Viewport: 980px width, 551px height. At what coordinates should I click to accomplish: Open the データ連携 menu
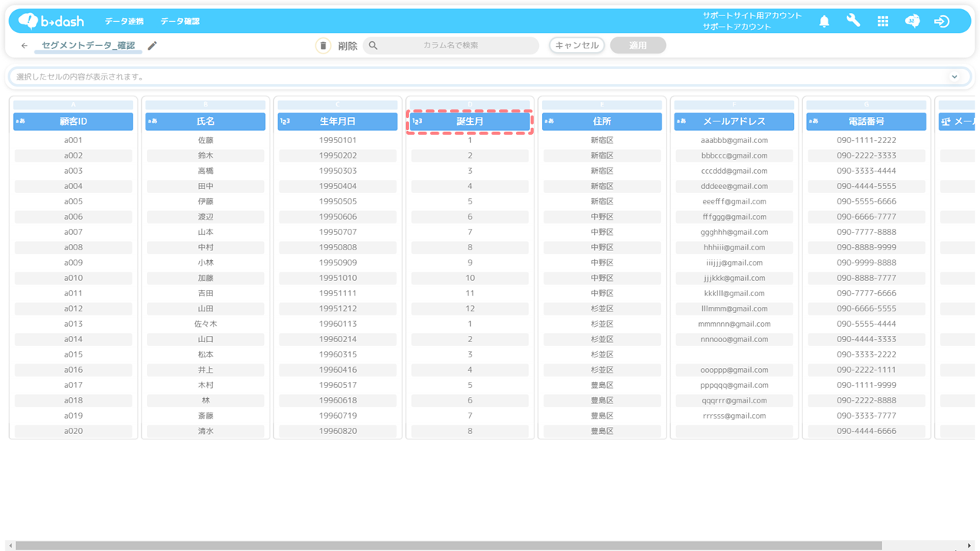click(124, 21)
